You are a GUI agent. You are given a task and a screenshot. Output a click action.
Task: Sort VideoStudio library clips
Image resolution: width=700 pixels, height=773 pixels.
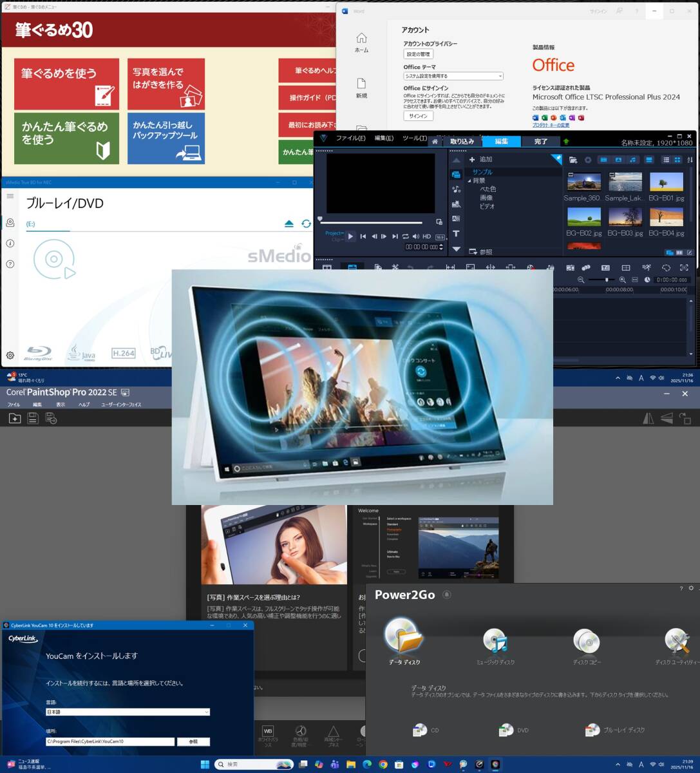(688, 160)
